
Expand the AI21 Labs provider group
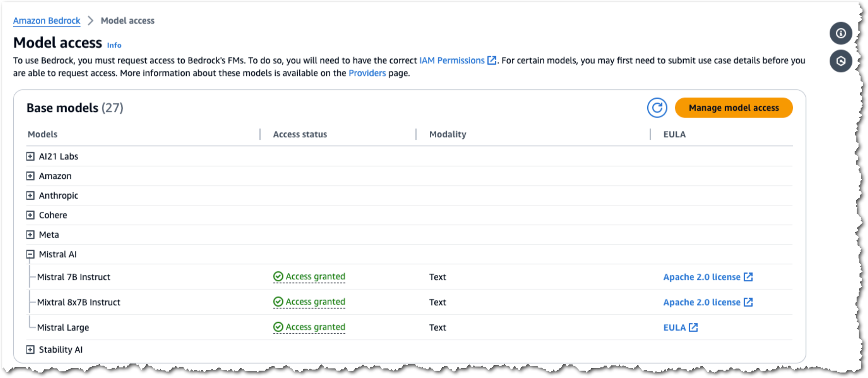pyautogui.click(x=30, y=156)
